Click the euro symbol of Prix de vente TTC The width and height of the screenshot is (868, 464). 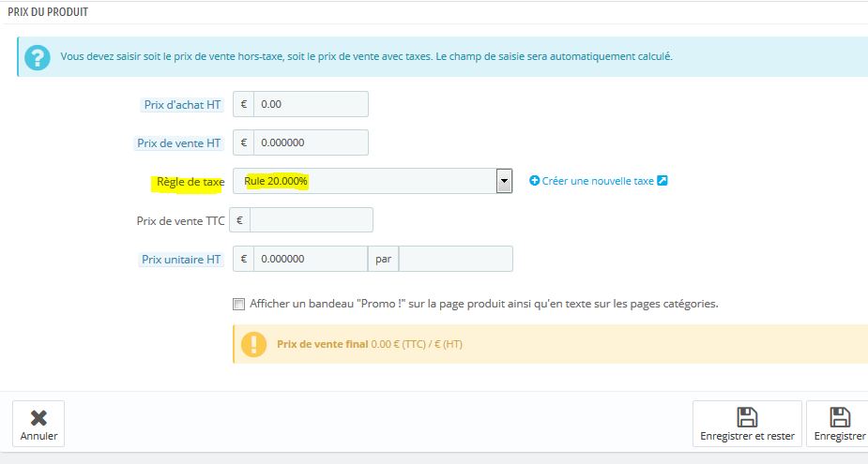click(x=239, y=220)
